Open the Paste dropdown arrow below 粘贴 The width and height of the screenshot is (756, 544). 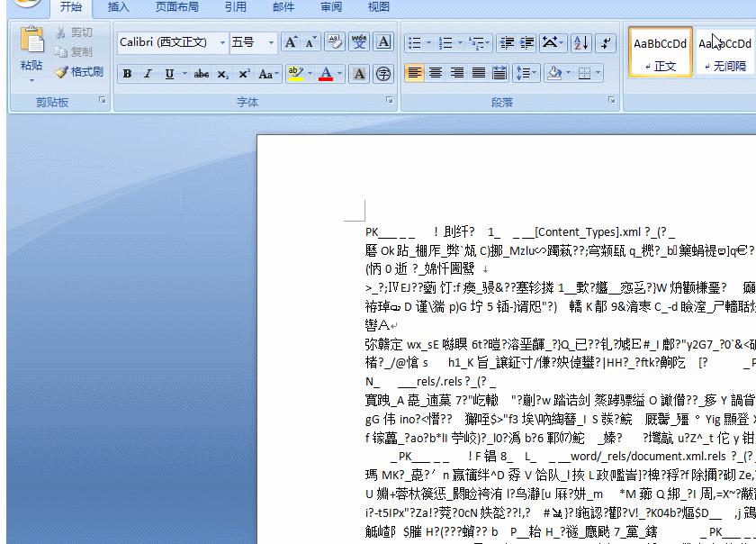[31, 80]
